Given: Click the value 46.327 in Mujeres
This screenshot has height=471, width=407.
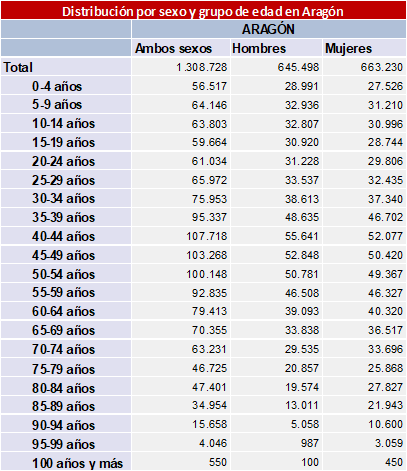Looking at the screenshot, I should coord(385,293).
